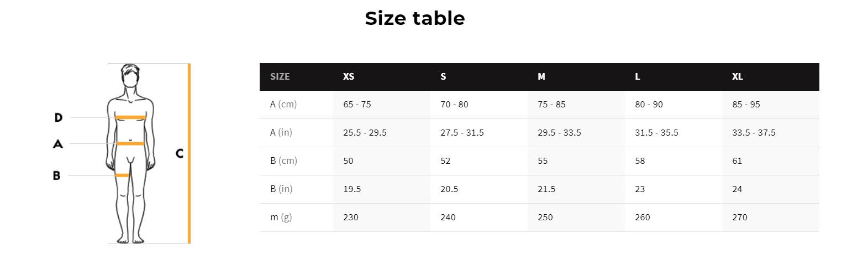Click the orange thigh measurement band

123,175
